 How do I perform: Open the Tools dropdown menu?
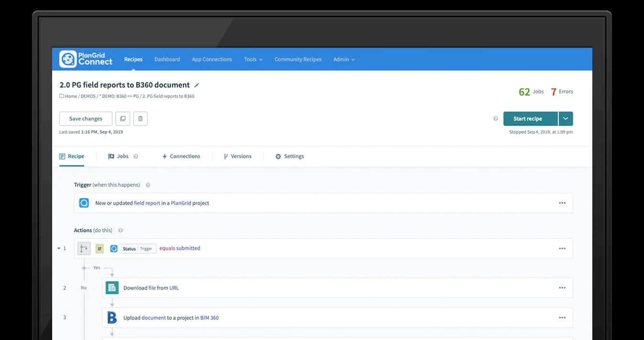tap(253, 59)
